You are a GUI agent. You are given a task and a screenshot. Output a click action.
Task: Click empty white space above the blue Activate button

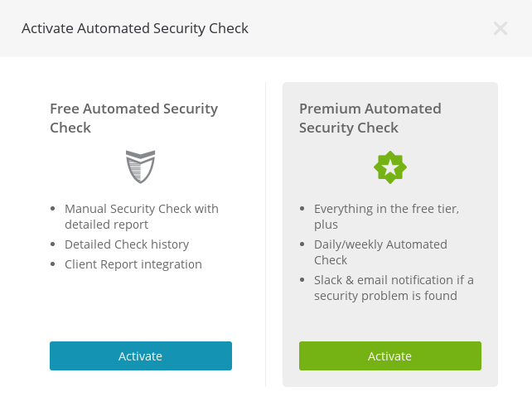click(x=141, y=311)
